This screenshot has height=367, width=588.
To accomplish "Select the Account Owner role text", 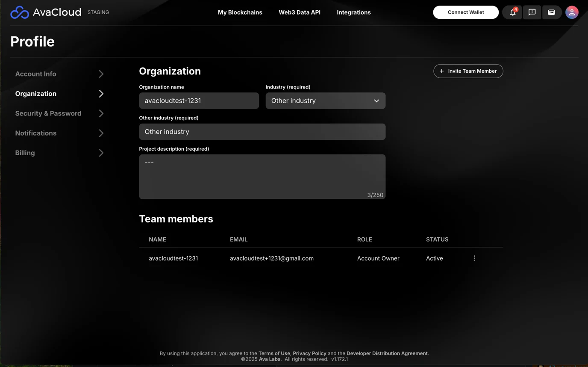I will [x=378, y=258].
